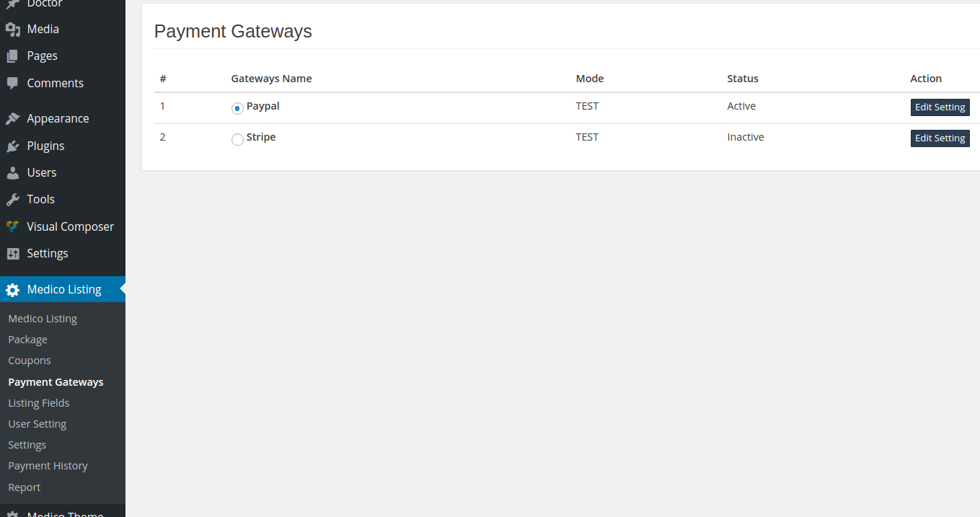The width and height of the screenshot is (980, 517).
Task: Click the Settings sliders icon in sidebar
Action: pos(12,254)
